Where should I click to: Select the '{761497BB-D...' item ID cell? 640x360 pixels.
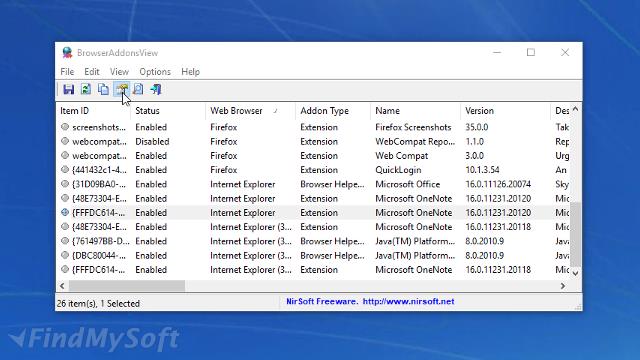(x=100, y=241)
